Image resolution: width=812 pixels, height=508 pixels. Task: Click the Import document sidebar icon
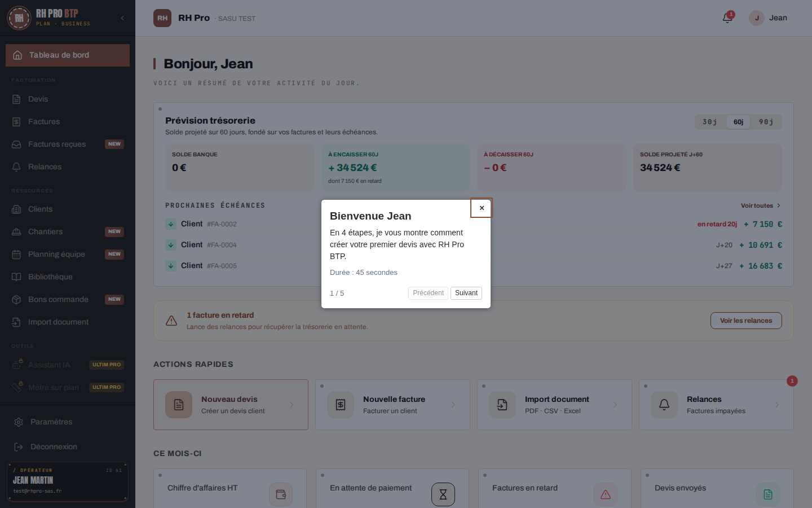click(x=16, y=322)
